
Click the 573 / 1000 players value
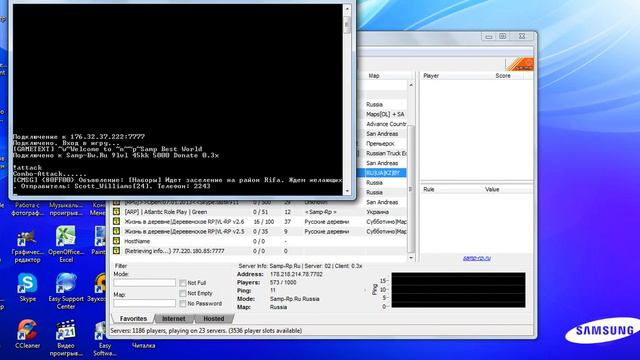[283, 282]
